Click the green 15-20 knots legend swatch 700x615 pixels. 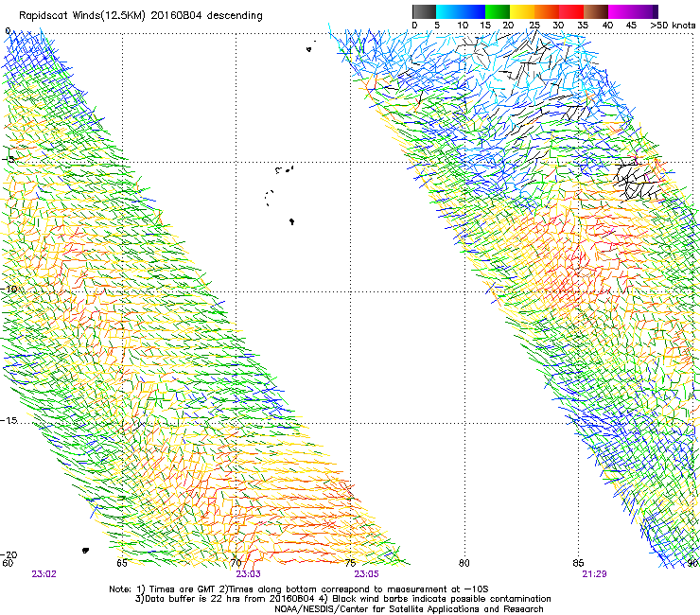pos(498,11)
